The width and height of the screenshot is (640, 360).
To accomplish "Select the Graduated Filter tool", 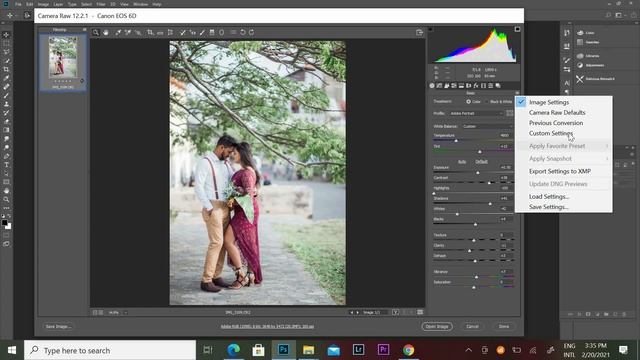I will pyautogui.click(x=212, y=33).
